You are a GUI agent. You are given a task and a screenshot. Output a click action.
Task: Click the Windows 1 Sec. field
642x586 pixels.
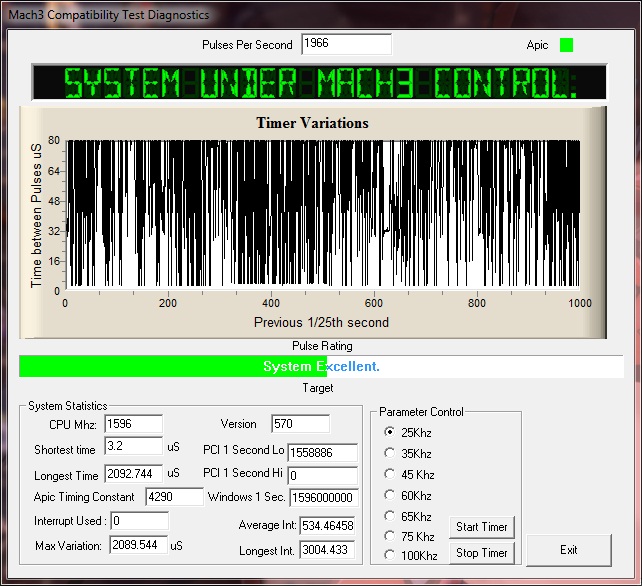(x=324, y=498)
